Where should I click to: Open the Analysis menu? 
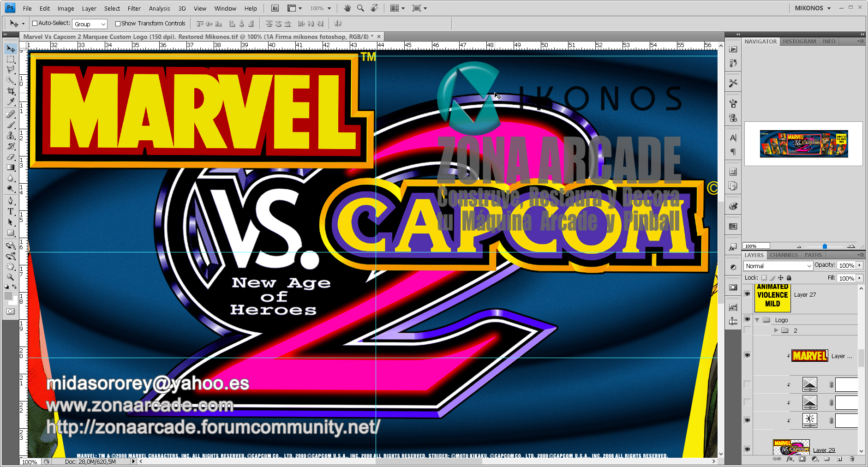160,8
